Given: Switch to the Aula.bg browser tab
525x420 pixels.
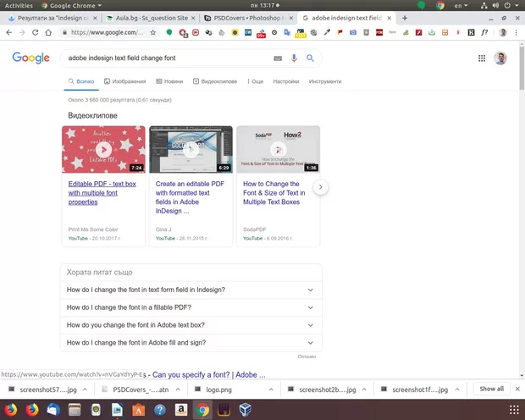Looking at the screenshot, I should click(x=152, y=18).
